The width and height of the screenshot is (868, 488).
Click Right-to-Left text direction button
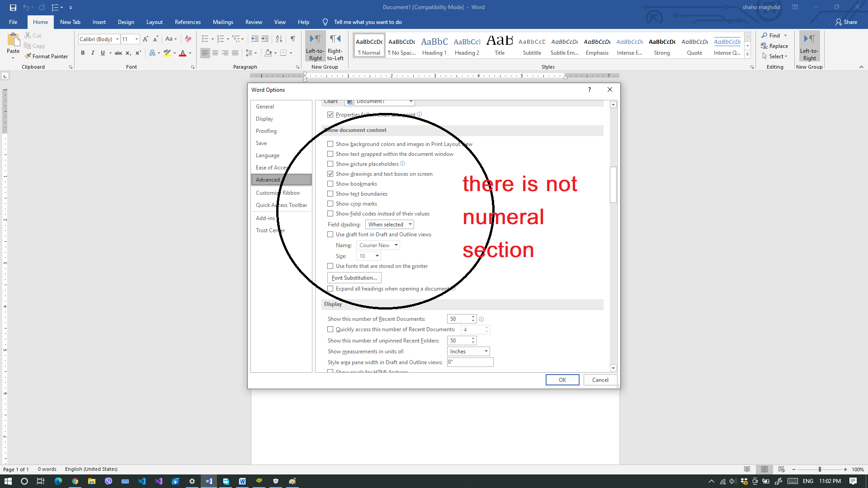pos(335,47)
